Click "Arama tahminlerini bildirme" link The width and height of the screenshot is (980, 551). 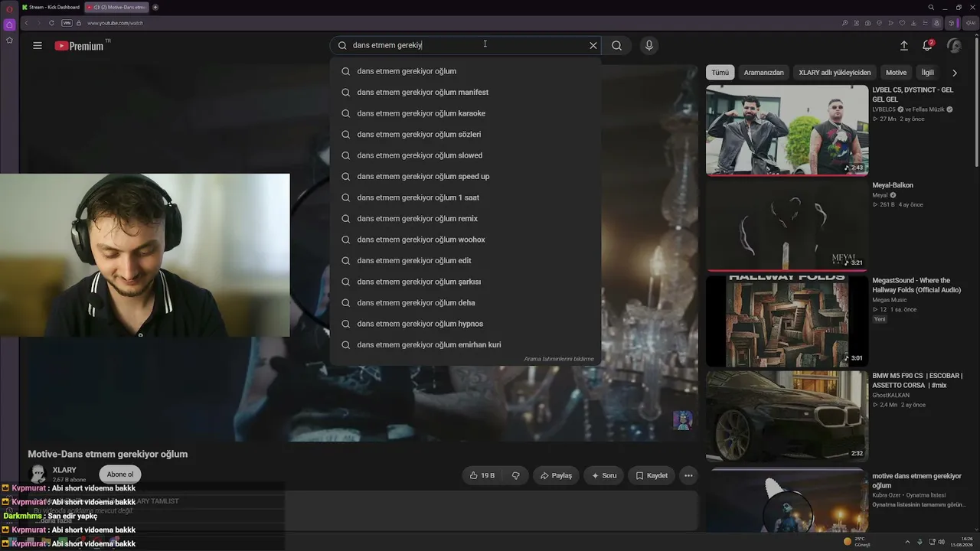click(559, 359)
